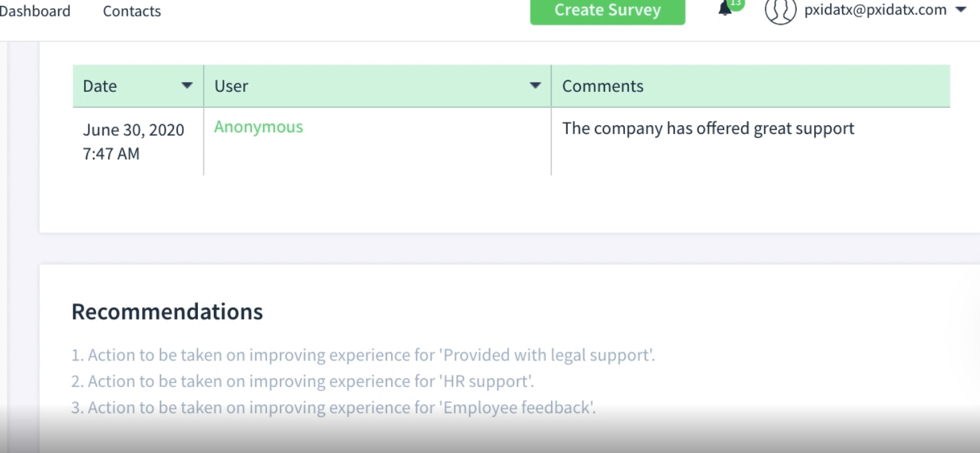Sort using the Date column arrow
This screenshot has height=453, width=980.
(187, 86)
